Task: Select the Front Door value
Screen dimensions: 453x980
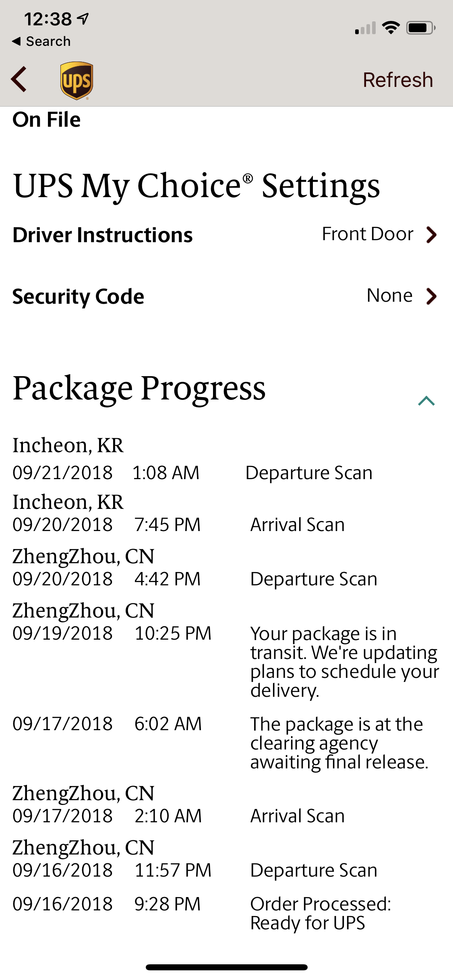Action: click(x=368, y=234)
